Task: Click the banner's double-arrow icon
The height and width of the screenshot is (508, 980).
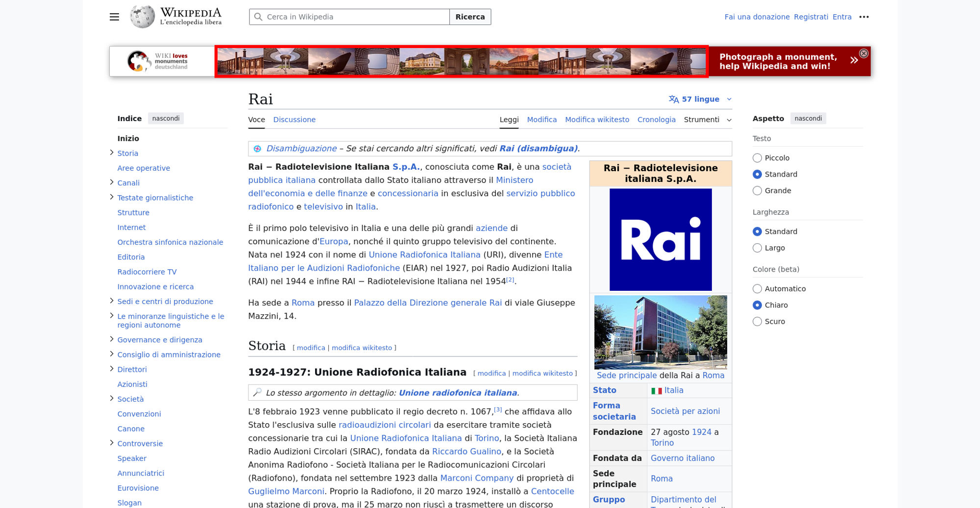Action: (854, 60)
